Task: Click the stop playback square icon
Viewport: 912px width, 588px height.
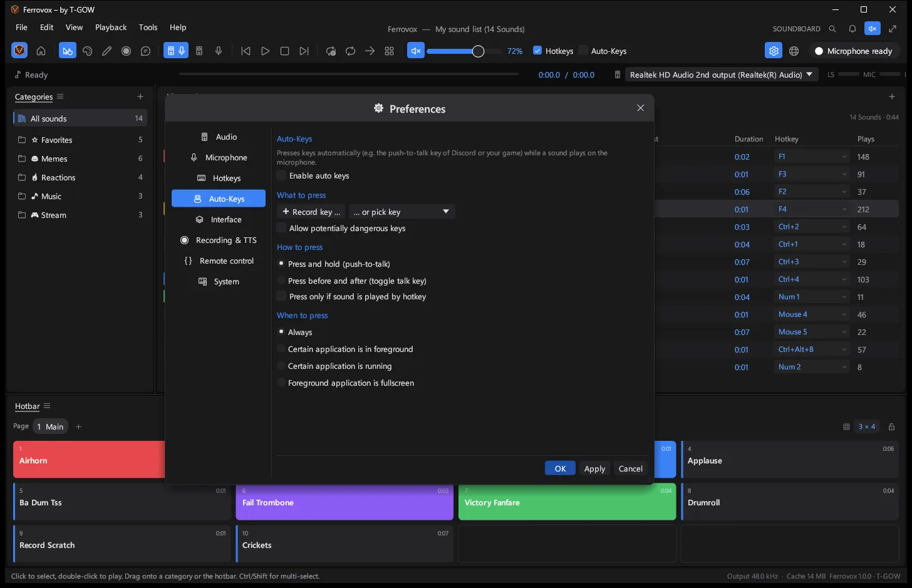Action: [x=284, y=51]
